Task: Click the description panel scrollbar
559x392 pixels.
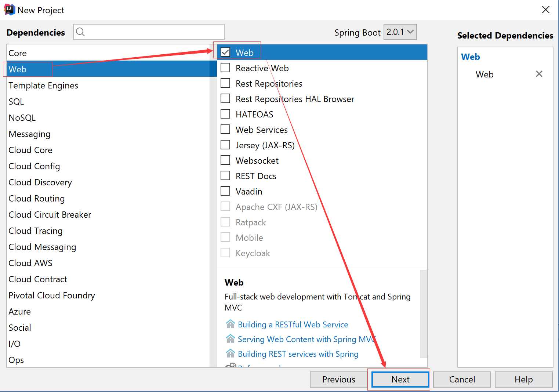Action: point(424,314)
